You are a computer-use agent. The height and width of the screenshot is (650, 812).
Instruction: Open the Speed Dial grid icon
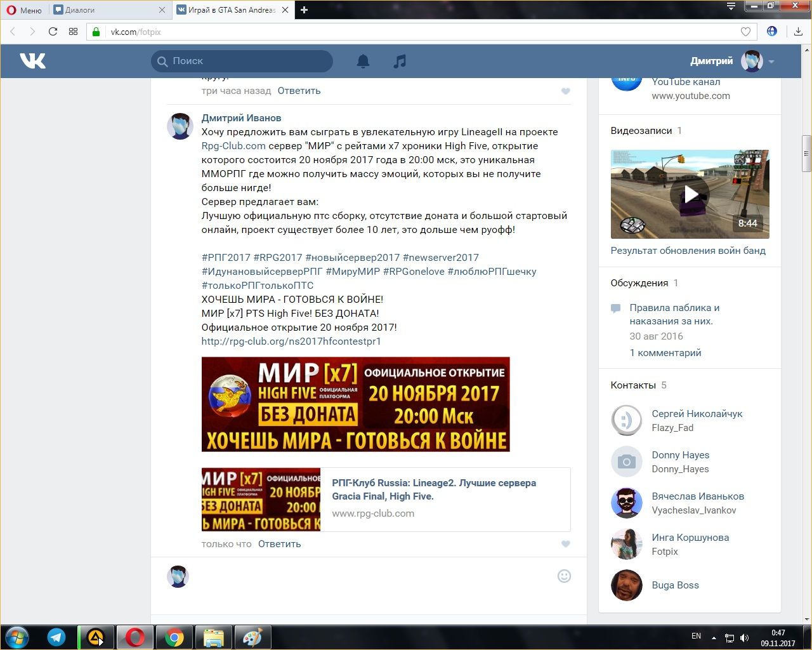point(73,32)
